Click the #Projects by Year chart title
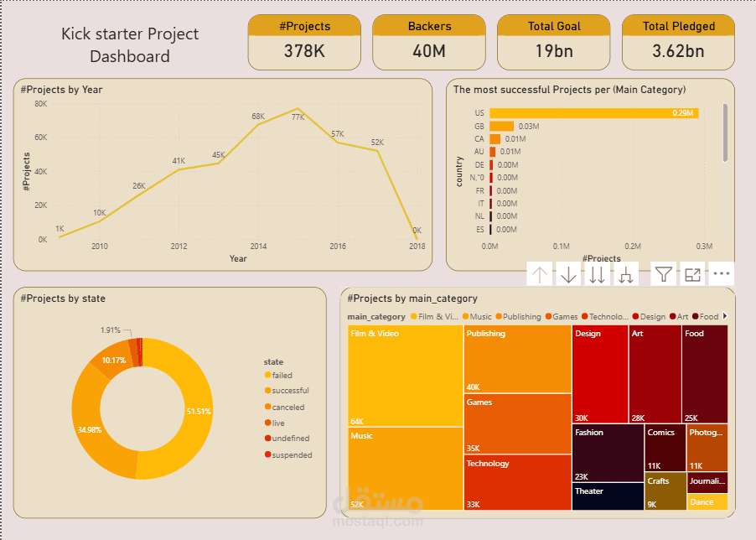Image resolution: width=756 pixels, height=540 pixels. point(61,90)
